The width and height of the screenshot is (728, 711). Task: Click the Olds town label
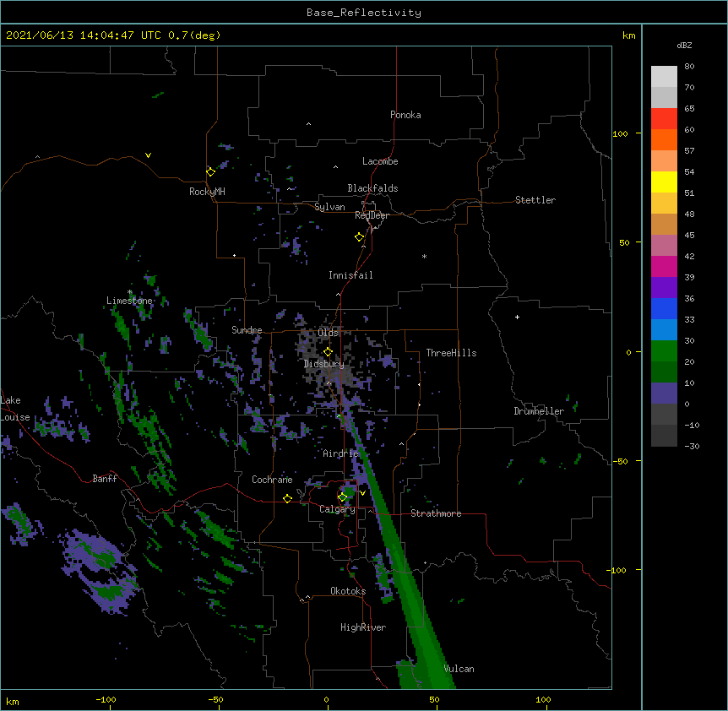coord(328,333)
